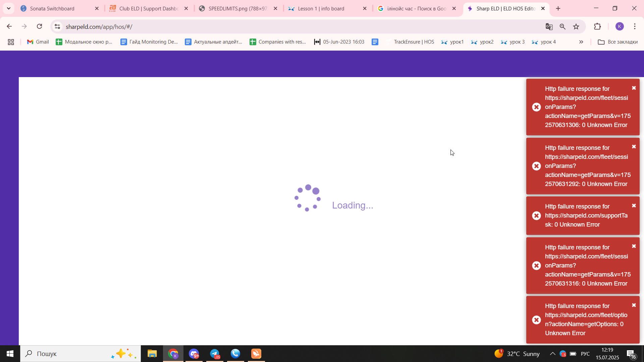Open the Extensions puzzle icon

(x=597, y=26)
